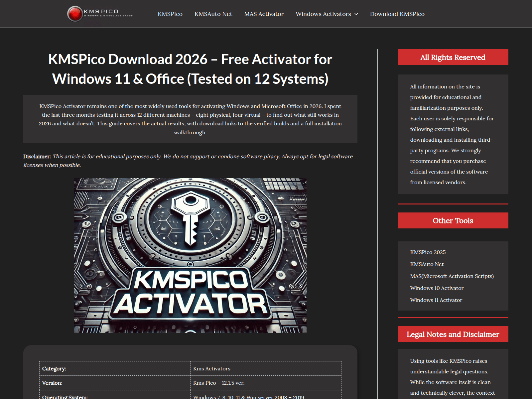Click the KMSPico Activator key image
532x399 pixels.
click(190, 255)
